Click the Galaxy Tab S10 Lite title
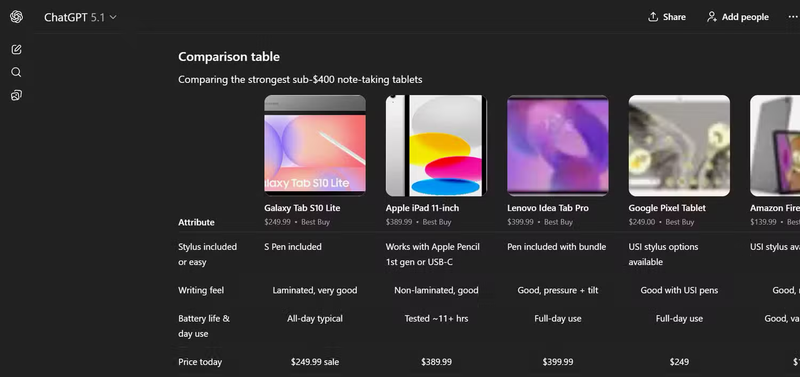 coord(302,208)
